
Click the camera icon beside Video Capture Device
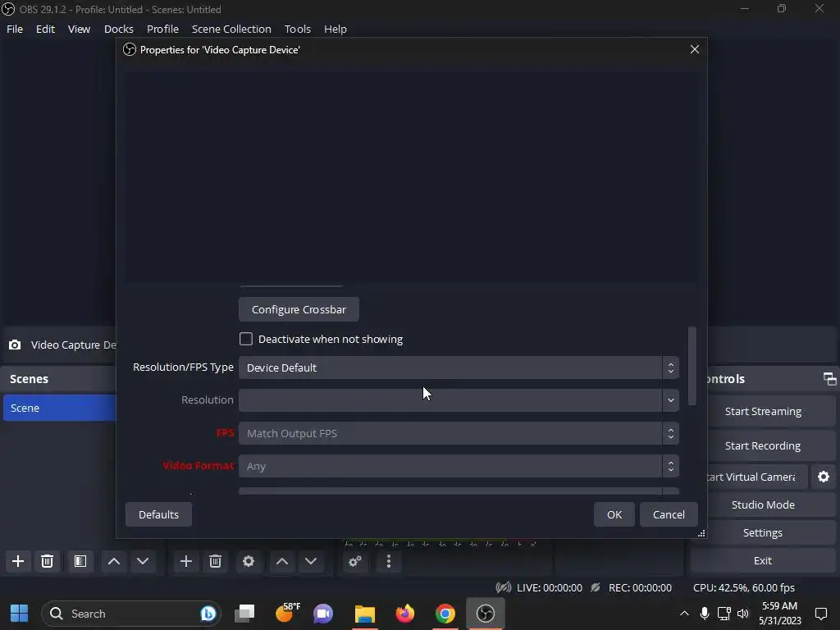[15, 345]
